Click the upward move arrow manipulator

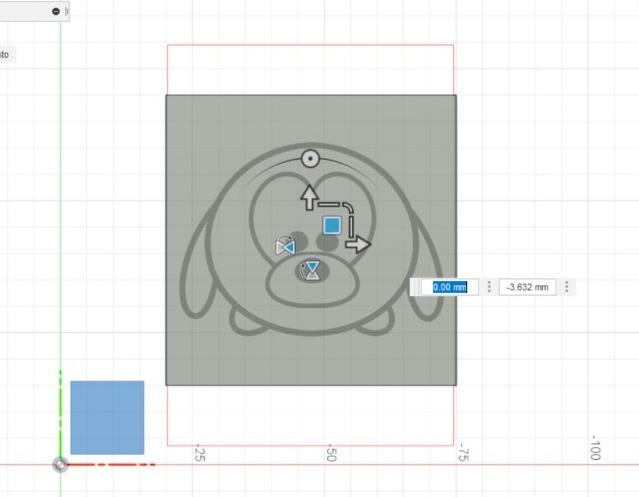click(309, 196)
